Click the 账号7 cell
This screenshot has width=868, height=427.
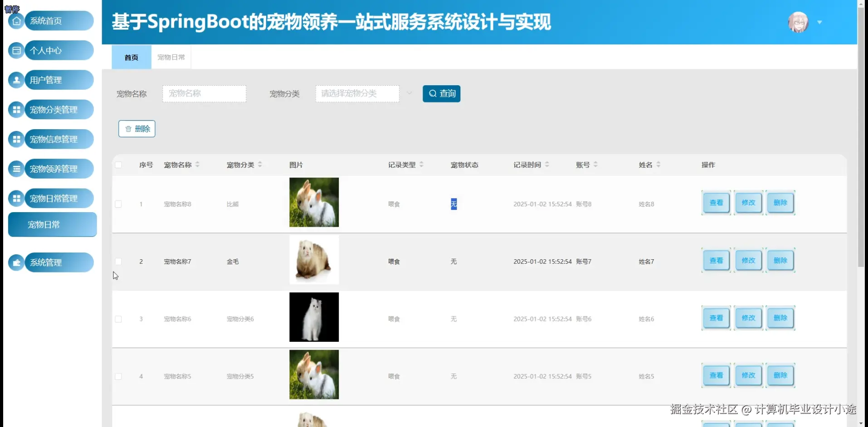tap(584, 262)
